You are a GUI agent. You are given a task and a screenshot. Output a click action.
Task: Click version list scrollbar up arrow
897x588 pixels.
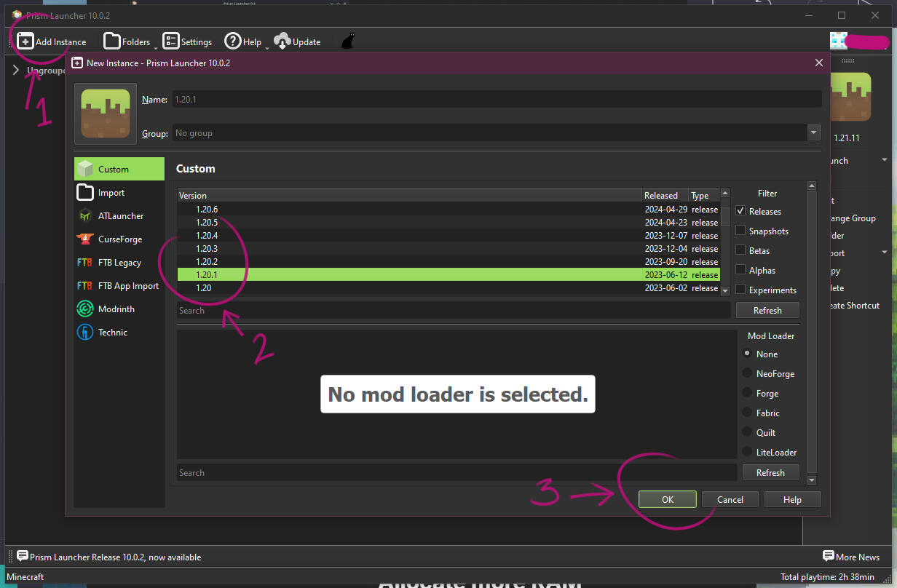tap(724, 194)
